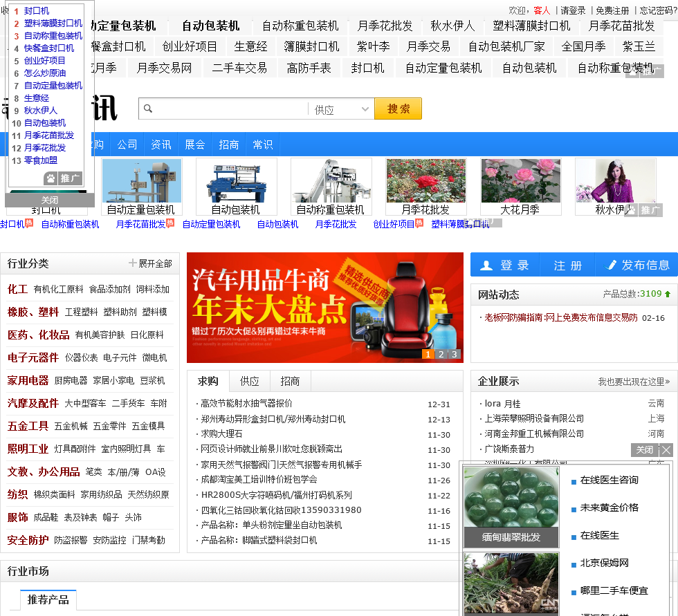The height and width of the screenshot is (616, 678).
Task: Click the orange 搜索 button
Action: [x=398, y=109]
